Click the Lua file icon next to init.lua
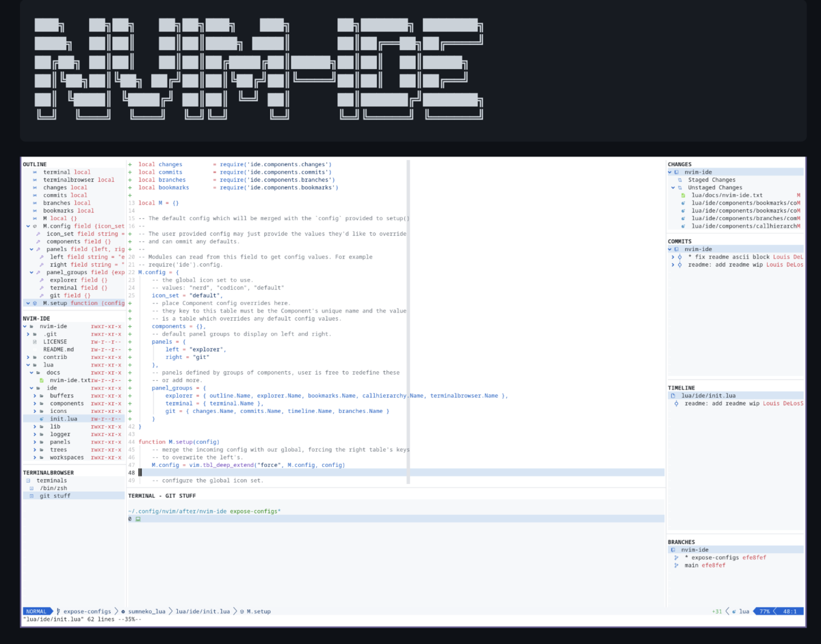The height and width of the screenshot is (644, 821). (x=42, y=418)
